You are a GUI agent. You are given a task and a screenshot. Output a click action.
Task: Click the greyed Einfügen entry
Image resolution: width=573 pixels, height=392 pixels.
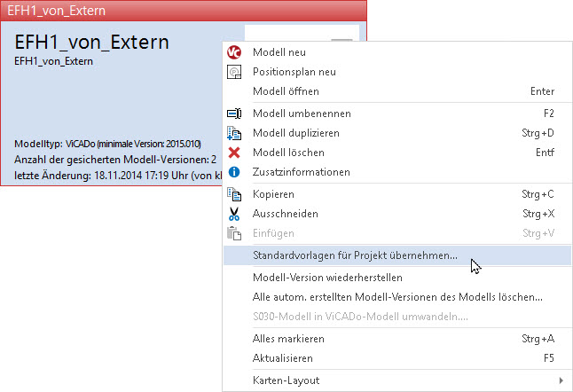(x=396, y=233)
